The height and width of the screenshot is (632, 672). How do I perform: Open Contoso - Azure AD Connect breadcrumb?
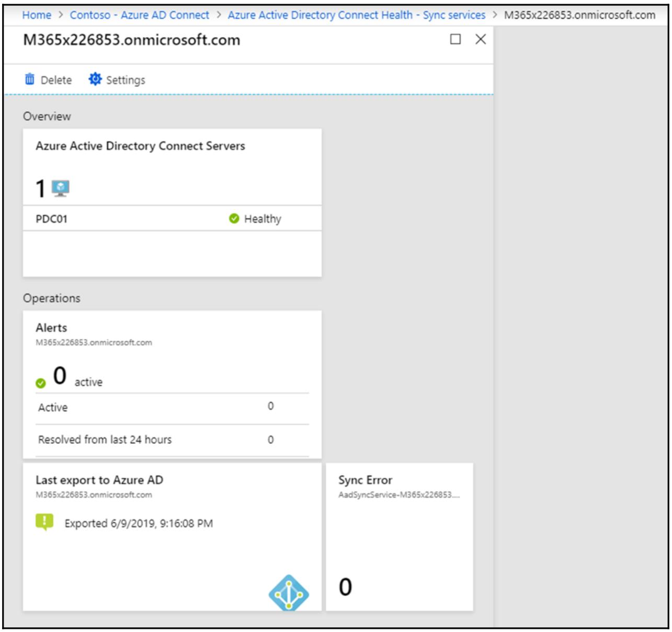(x=140, y=15)
